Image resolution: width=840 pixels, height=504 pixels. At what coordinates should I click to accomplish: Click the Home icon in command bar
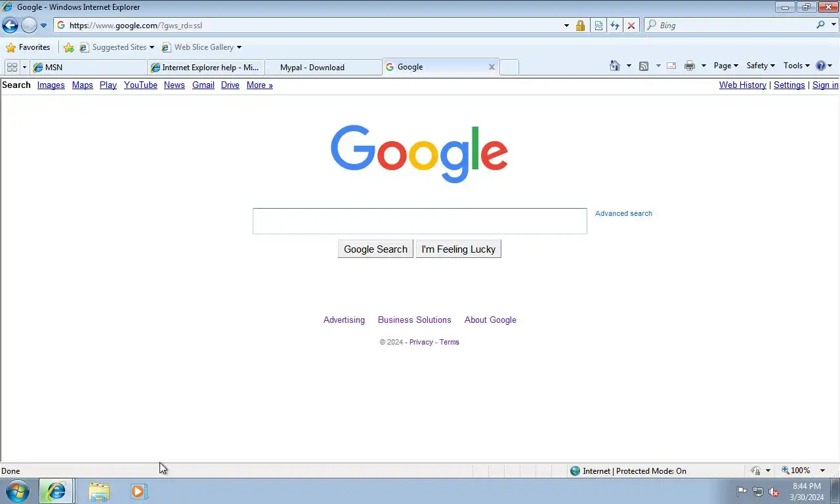tap(615, 66)
